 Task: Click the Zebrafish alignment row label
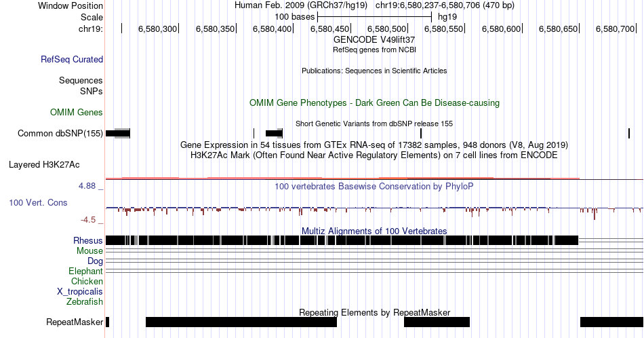tap(85, 301)
